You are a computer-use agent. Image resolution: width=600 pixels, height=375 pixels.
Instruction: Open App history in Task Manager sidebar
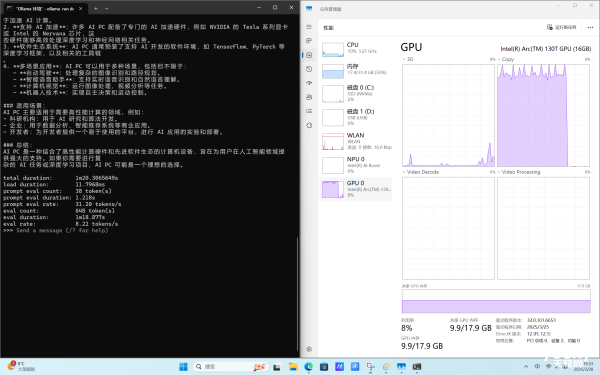click(x=309, y=69)
